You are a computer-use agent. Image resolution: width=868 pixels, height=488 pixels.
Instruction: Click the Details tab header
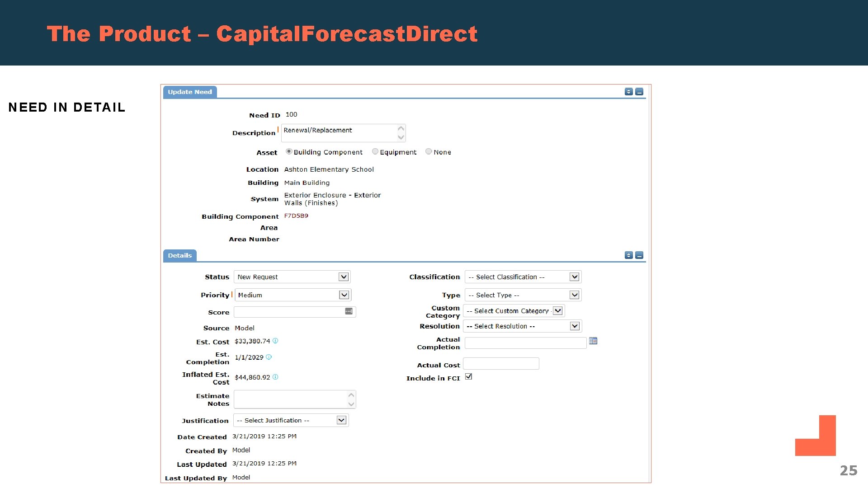click(x=180, y=256)
